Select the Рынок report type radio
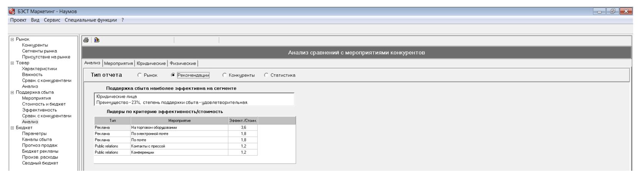Screen dimensions: 644x171 [x=140, y=75]
